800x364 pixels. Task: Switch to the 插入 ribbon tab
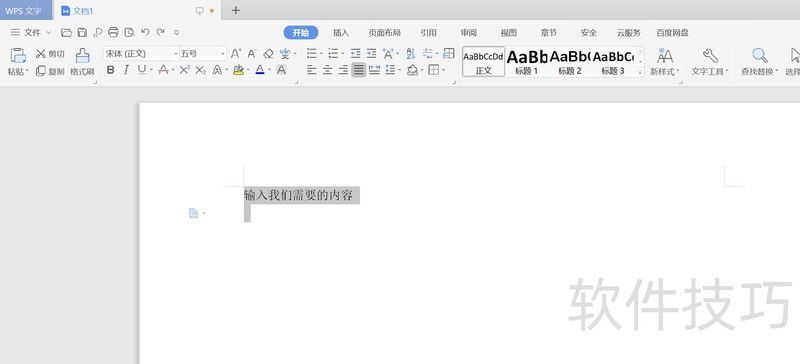pyautogui.click(x=341, y=33)
